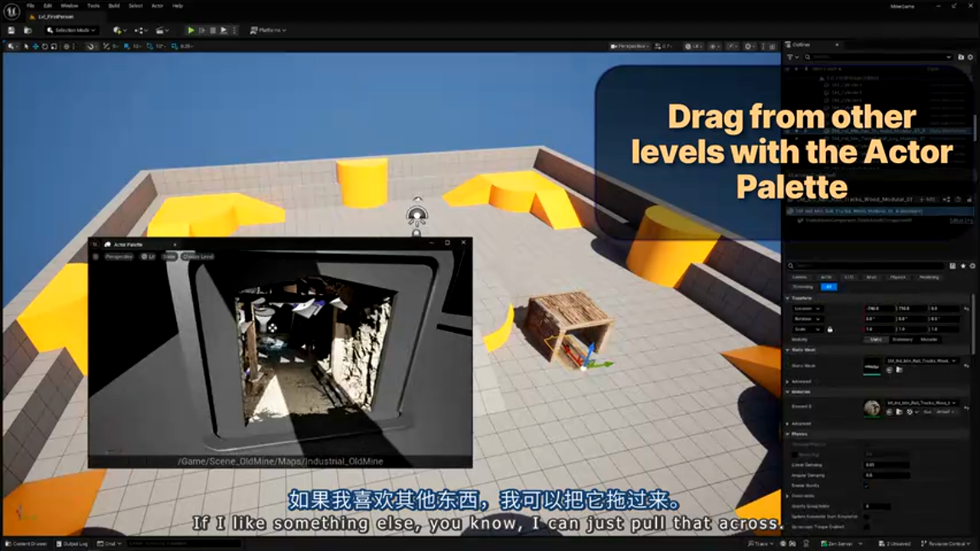Screen dimensions: 980x551
Task: Click the Save current level icon
Action: coord(11,31)
